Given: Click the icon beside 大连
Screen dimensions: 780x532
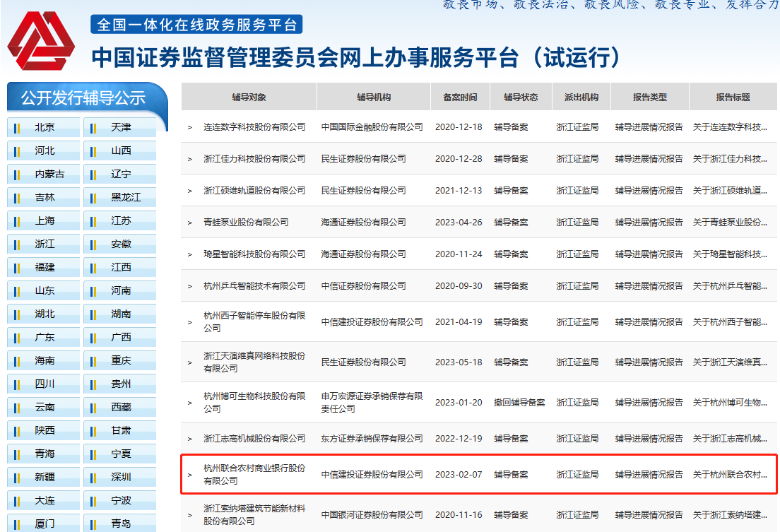Looking at the screenshot, I should tap(17, 501).
